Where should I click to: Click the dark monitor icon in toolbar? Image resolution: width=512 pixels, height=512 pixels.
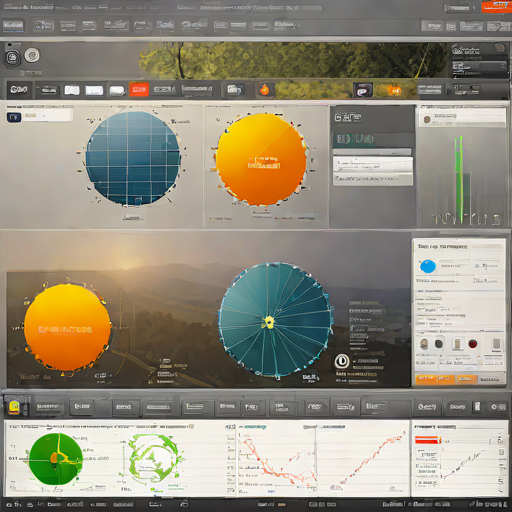tap(363, 90)
